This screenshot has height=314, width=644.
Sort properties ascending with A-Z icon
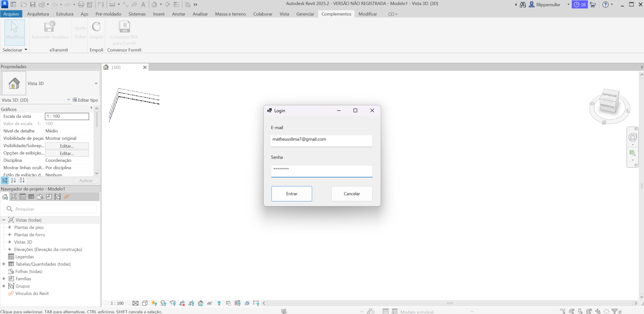tap(13, 180)
